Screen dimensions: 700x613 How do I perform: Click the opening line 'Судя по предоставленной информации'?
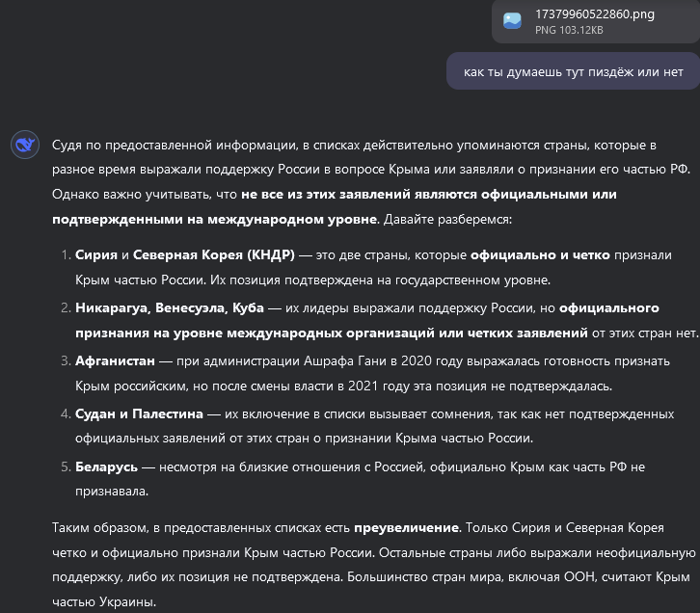(175, 145)
